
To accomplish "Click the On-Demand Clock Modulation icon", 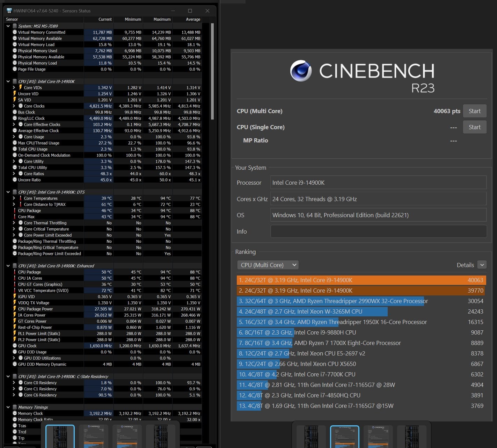I will pyautogui.click(x=15, y=155).
